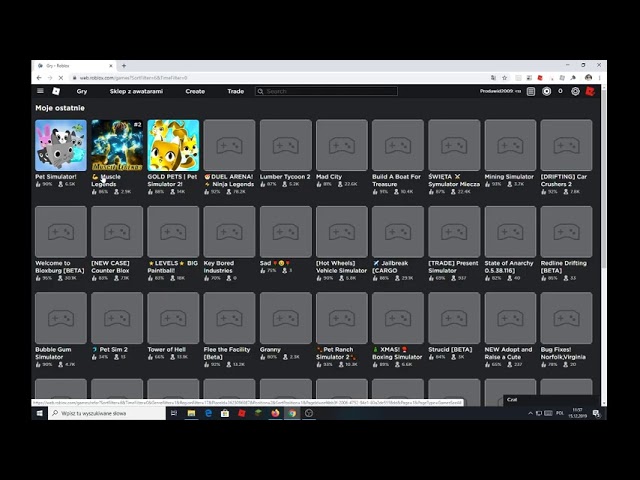
Task: Open the hamburger navigation menu
Action: 40,91
